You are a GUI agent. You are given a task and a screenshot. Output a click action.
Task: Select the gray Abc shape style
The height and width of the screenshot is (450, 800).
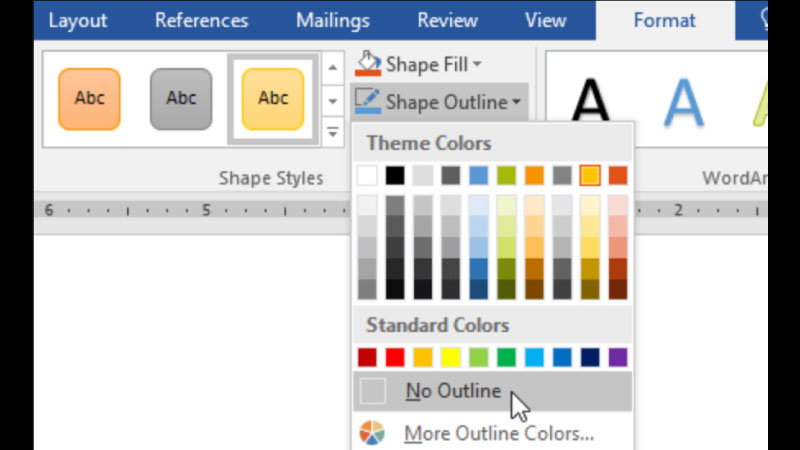pyautogui.click(x=181, y=99)
